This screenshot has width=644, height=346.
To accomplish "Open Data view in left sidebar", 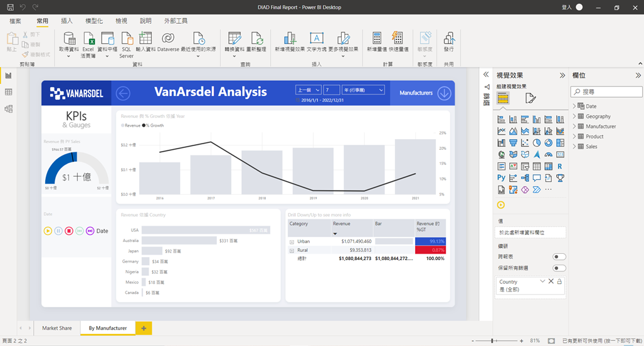I will pyautogui.click(x=8, y=92).
